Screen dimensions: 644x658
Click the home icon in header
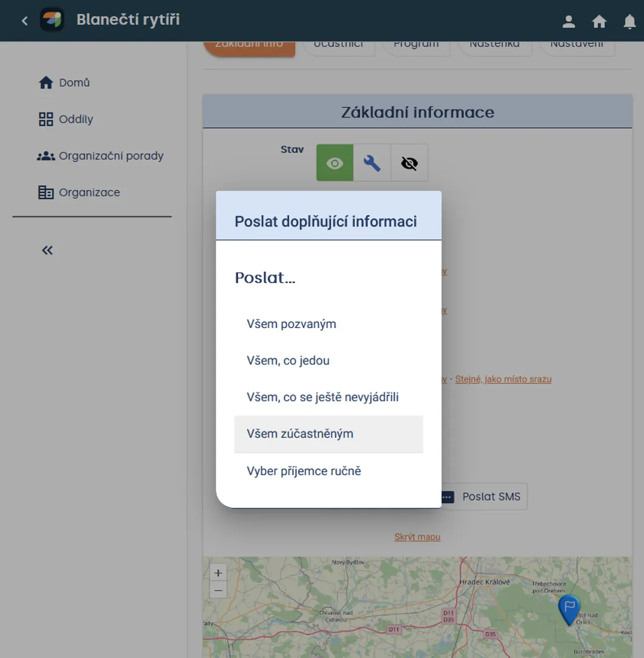click(x=599, y=21)
